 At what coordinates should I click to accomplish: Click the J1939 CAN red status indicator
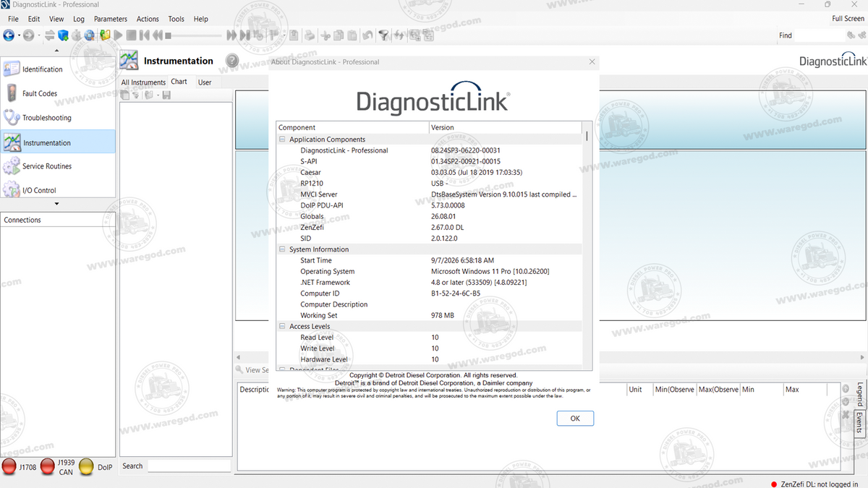pyautogui.click(x=48, y=466)
